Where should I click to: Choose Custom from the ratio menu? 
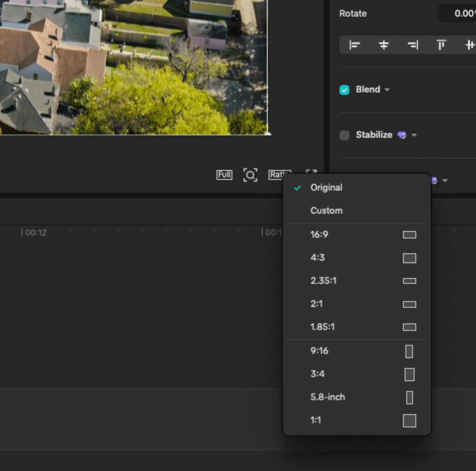[326, 211]
